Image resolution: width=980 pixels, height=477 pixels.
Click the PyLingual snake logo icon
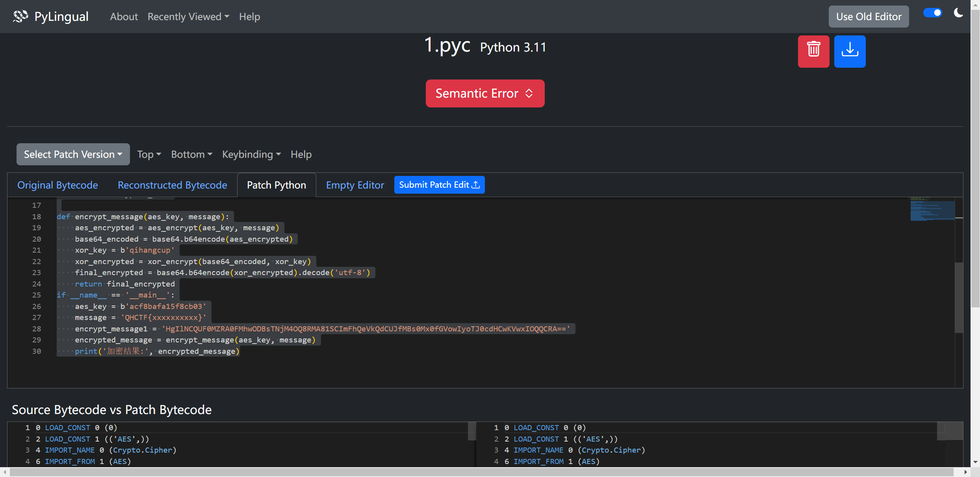[20, 16]
